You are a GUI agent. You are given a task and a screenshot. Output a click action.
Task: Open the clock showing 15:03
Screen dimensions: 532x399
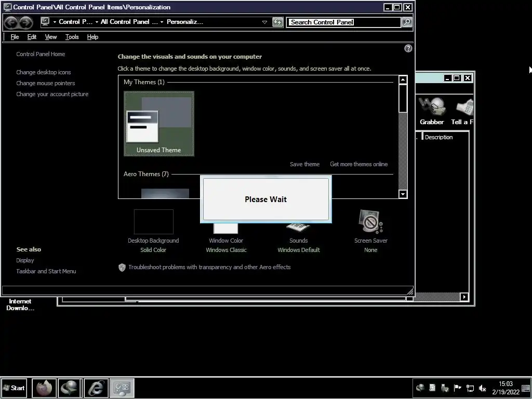(x=506, y=388)
